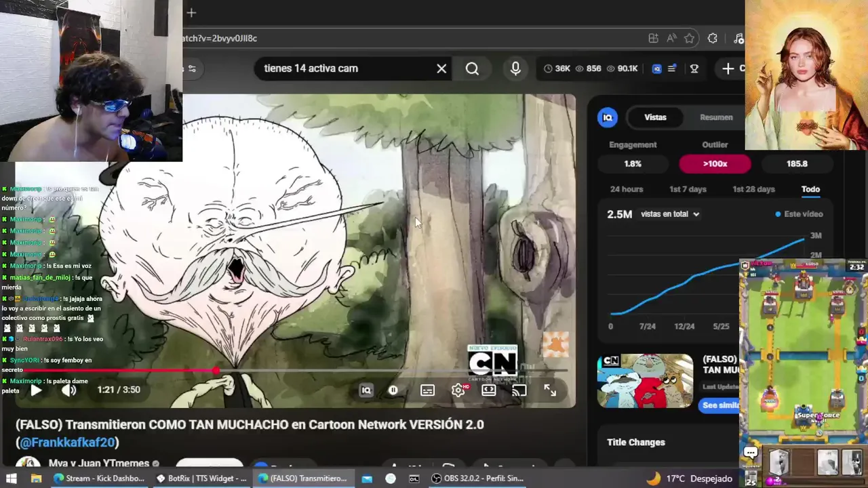Click the app/collections icon in address bar

click(x=653, y=39)
